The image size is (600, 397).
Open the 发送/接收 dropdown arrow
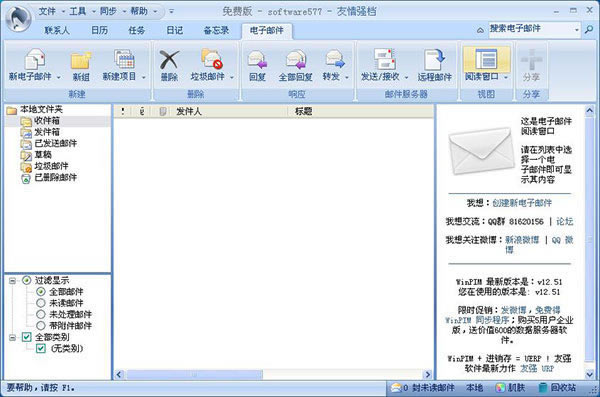click(407, 77)
